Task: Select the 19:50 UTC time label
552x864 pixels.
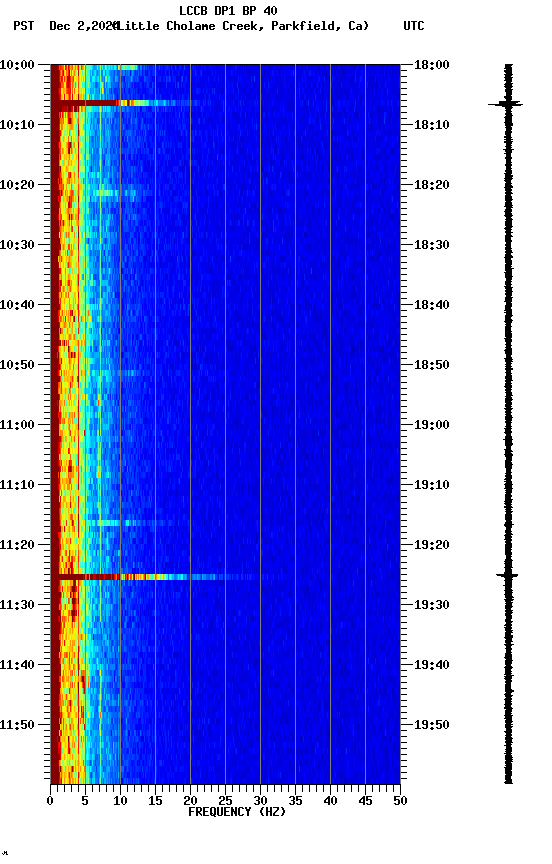Action: click(432, 725)
